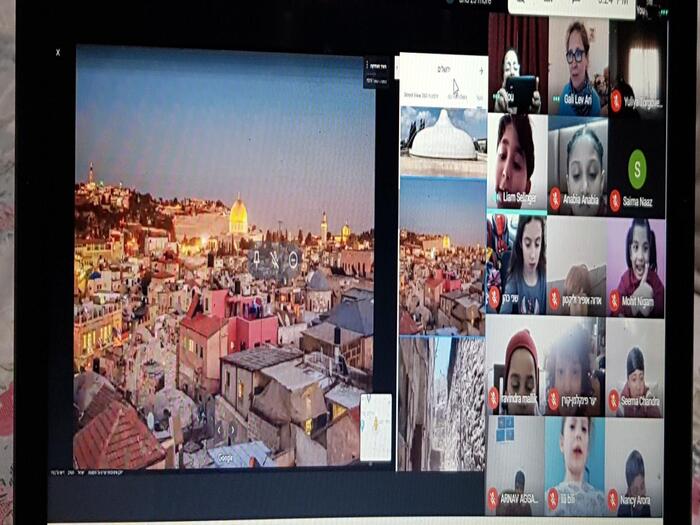The image size is (700, 525).
Task: Go to the previous photo with the left arrow
Action: 220,430
